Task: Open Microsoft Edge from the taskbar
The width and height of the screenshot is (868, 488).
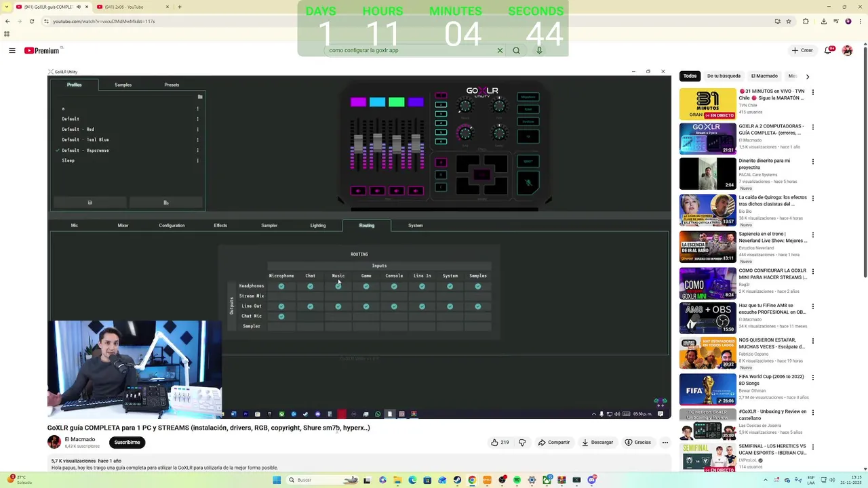Action: [x=412, y=480]
